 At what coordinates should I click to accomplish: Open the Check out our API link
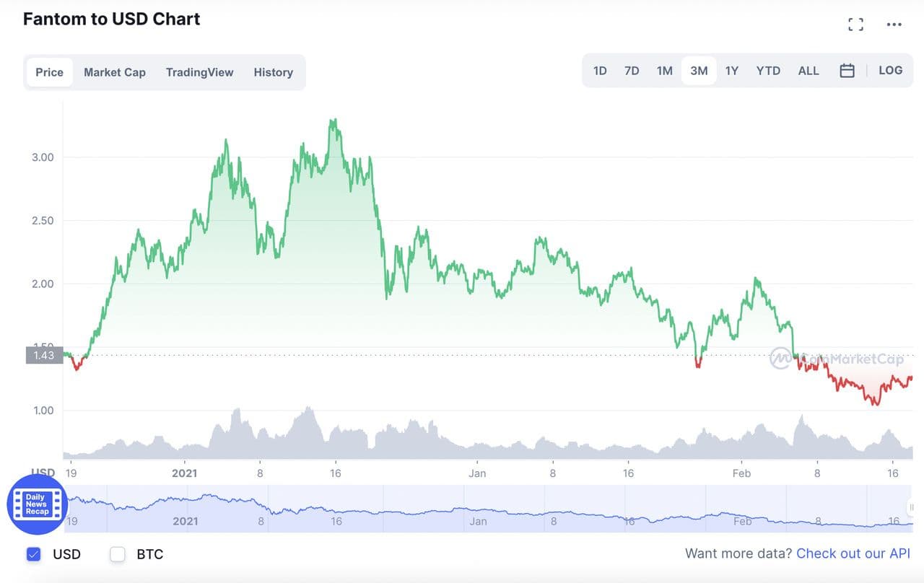coord(853,553)
